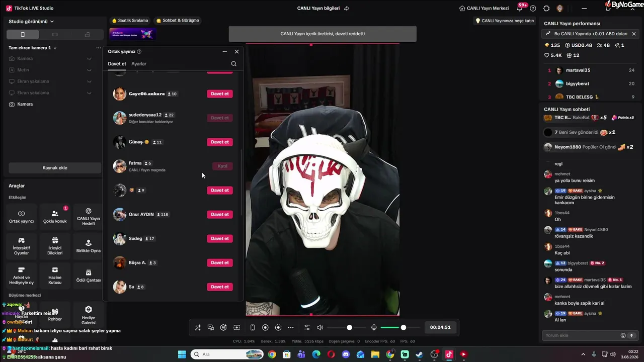Screen dimensions: 644x362
Task: Switch to portrait phone layout
Action: coord(22,35)
